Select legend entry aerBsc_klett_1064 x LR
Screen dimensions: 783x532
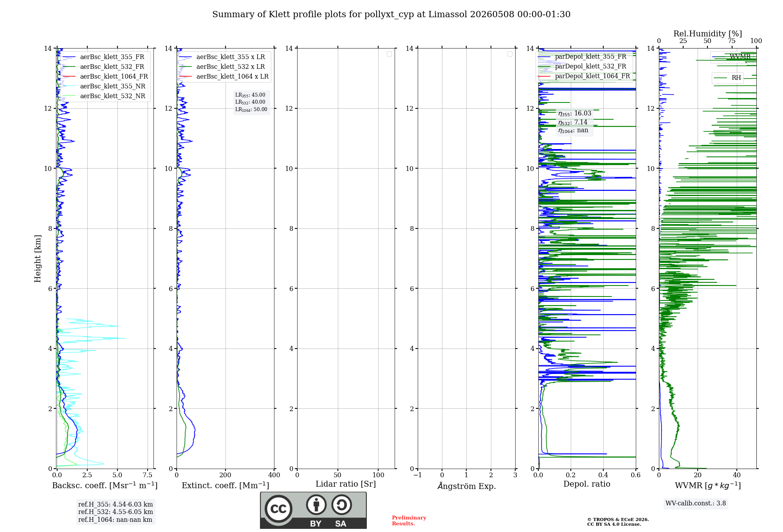pos(224,77)
